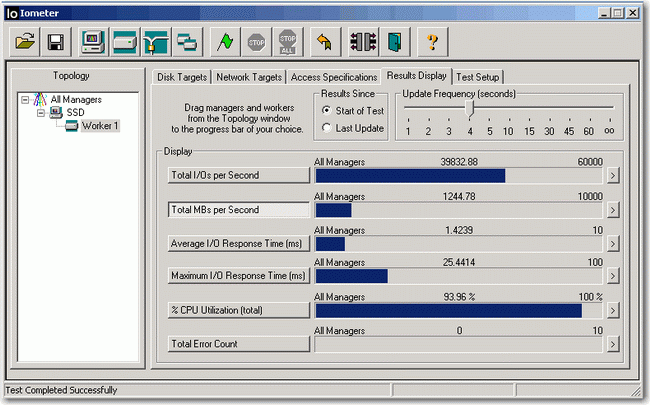The width and height of the screenshot is (650, 405).
Task: Start tests with the green flag icon
Action: 225,42
